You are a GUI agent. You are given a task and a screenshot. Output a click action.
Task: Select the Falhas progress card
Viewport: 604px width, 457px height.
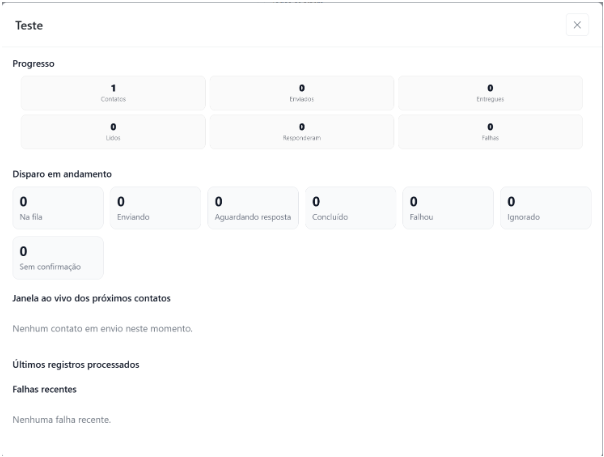pos(490,132)
